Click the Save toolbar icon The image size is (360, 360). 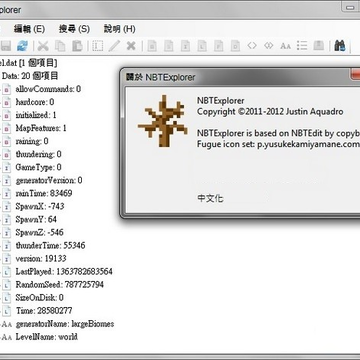5,46
